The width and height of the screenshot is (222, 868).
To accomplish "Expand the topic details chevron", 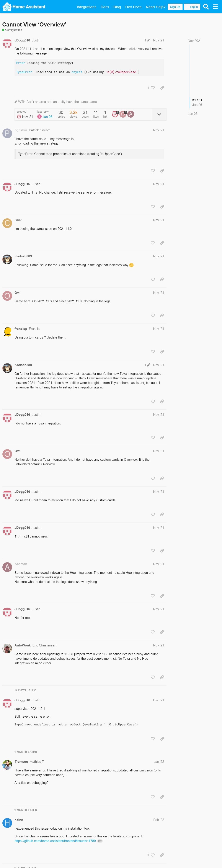I will tap(159, 115).
